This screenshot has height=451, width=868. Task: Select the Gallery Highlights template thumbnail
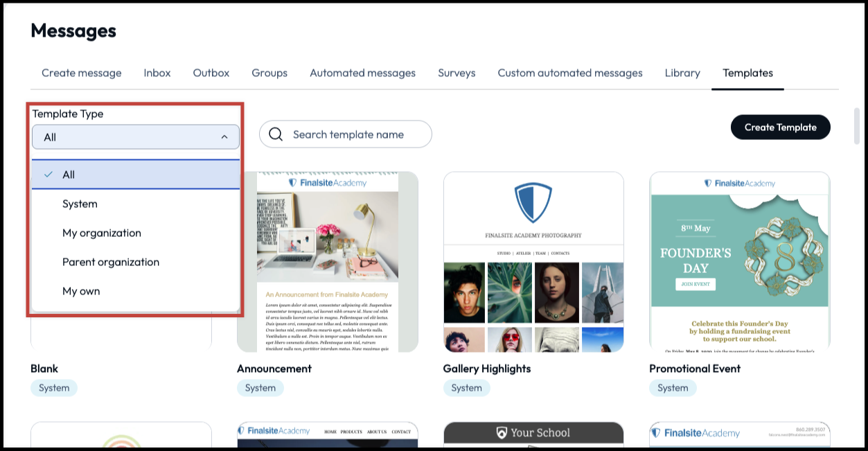pos(533,262)
